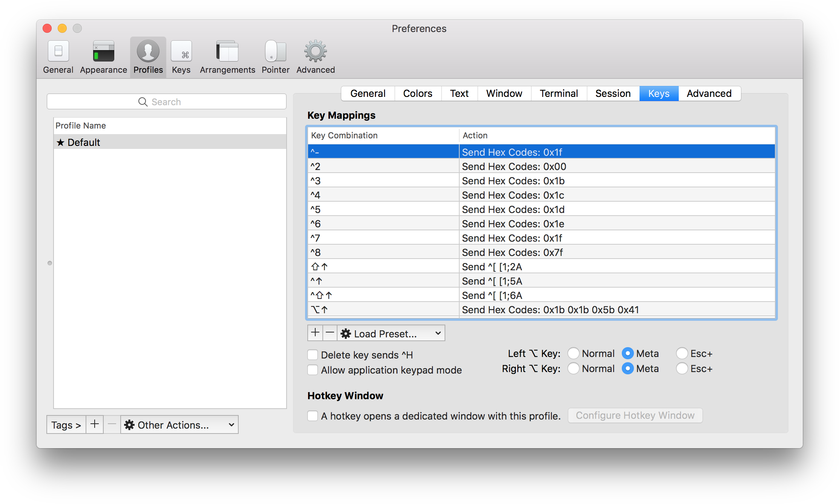Switch to the Colors tab
Screen dimensions: 839x504
(418, 93)
